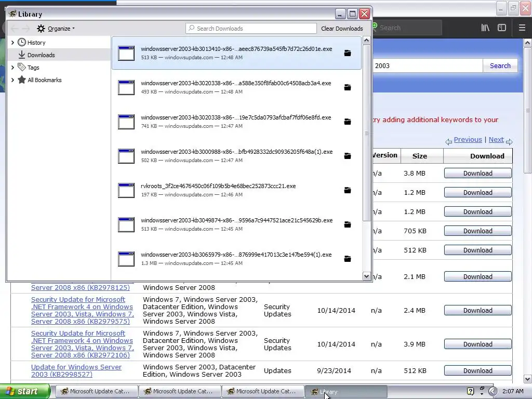The image size is (532, 399).
Task: Click file icon of kb3049874 download
Action: (126, 224)
